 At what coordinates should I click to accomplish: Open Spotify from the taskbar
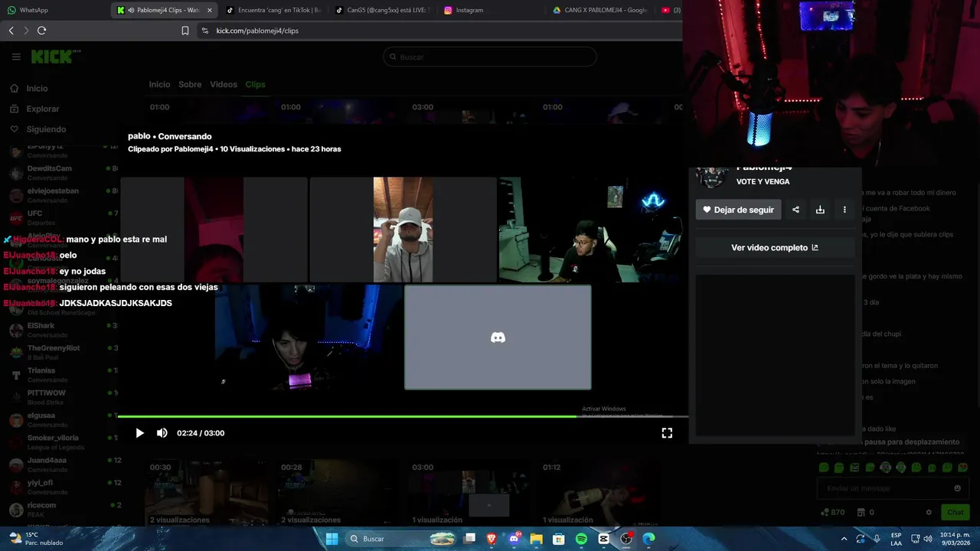581,539
